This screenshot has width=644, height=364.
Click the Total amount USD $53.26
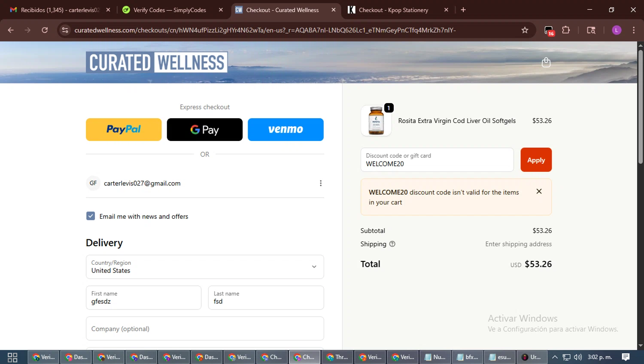pyautogui.click(x=531, y=264)
